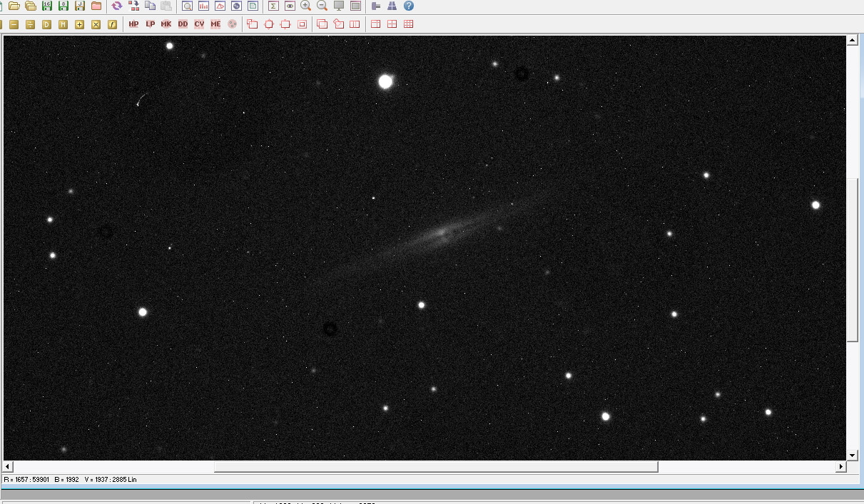Click the open multiple files folder icon
Image resolution: width=864 pixels, height=504 pixels.
(30, 6)
